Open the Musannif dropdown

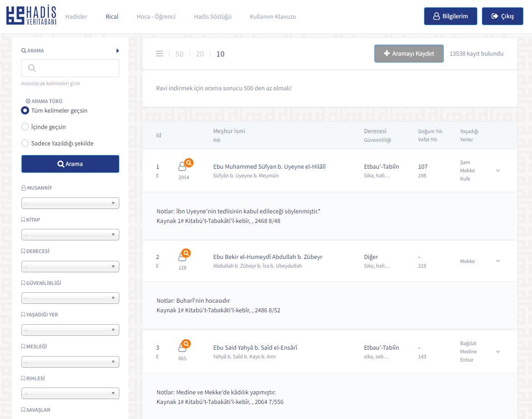click(70, 203)
